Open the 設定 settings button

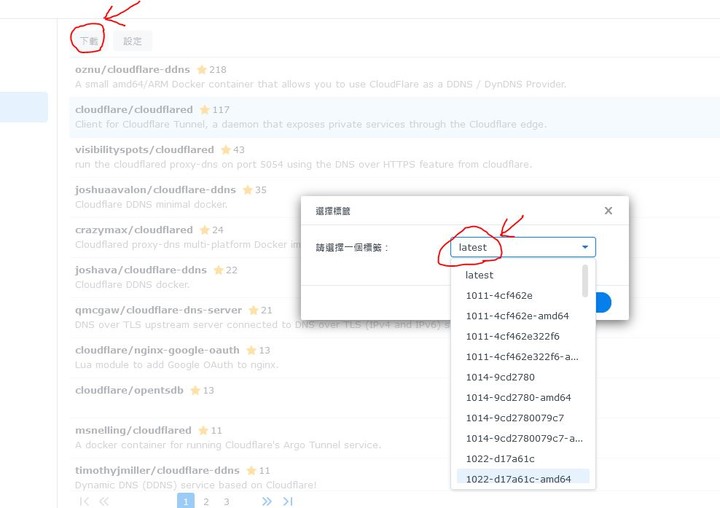click(132, 41)
